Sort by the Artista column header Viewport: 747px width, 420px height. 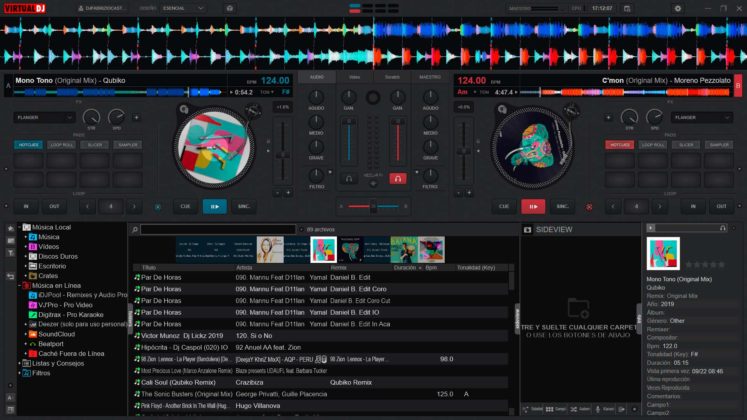244,268
